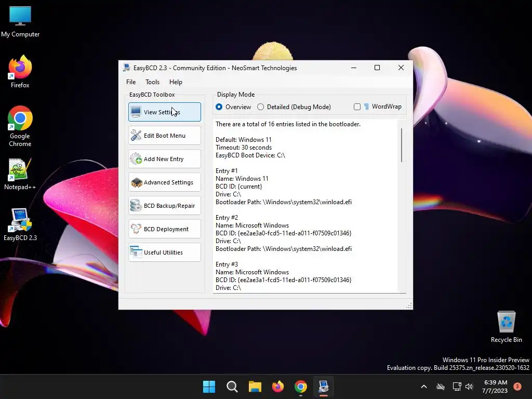The height and width of the screenshot is (399, 532).
Task: Close the EasyBCD window
Action: 401,68
